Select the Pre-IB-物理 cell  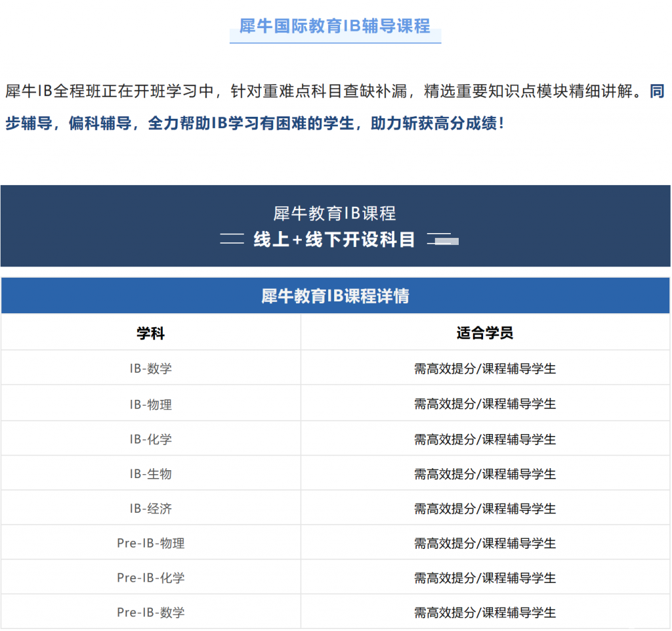(x=151, y=543)
